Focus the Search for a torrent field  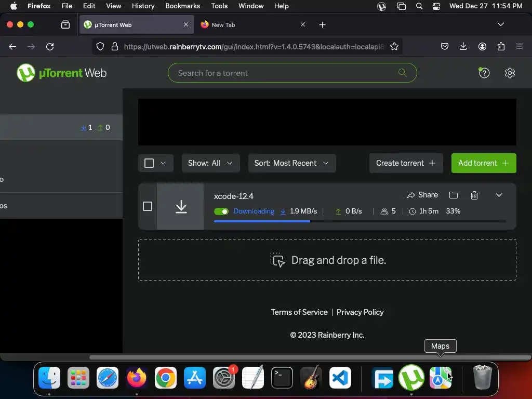[x=292, y=73]
